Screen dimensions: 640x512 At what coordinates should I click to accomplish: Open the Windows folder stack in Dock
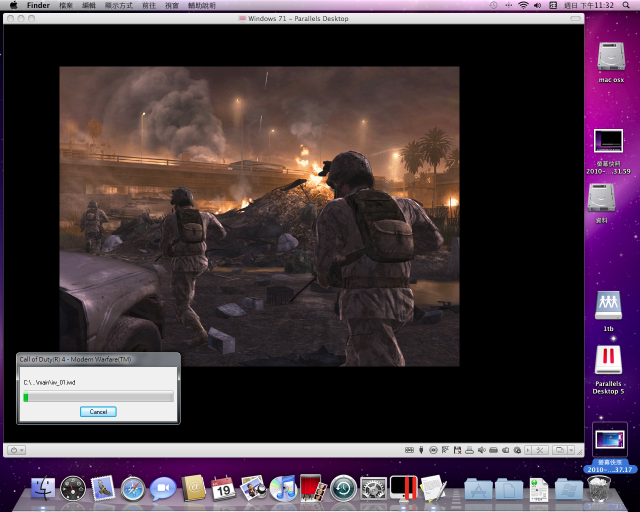(x=569, y=489)
